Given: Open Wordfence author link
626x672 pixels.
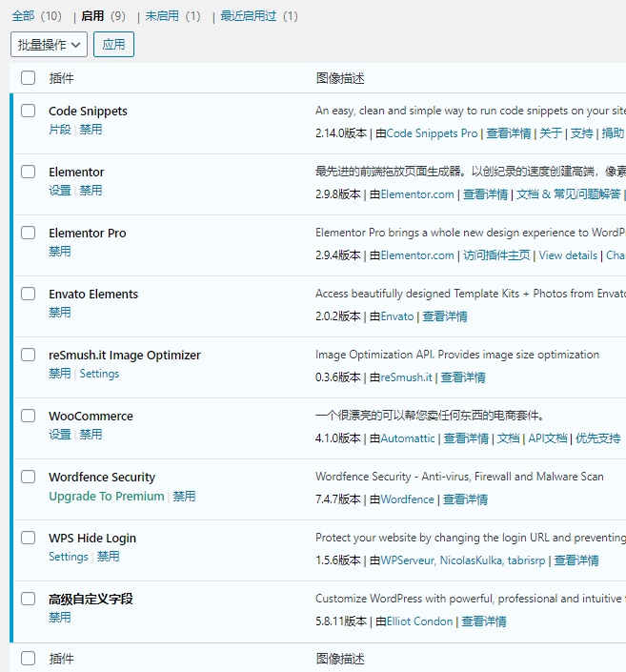Looking at the screenshot, I should [407, 499].
